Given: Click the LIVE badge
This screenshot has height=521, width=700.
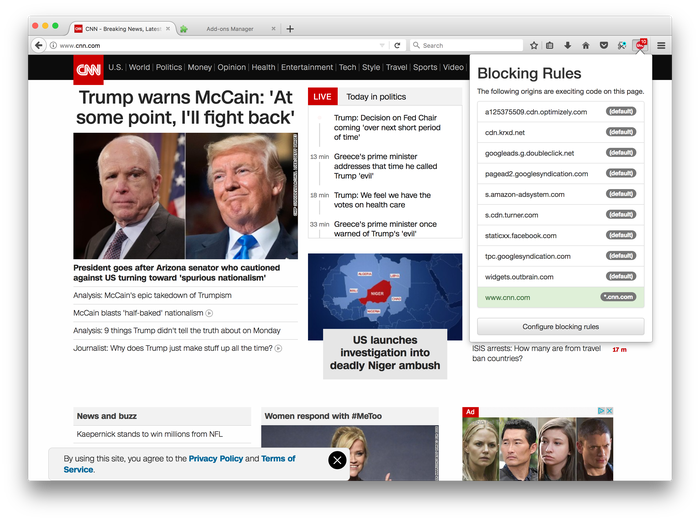Looking at the screenshot, I should coord(322,96).
